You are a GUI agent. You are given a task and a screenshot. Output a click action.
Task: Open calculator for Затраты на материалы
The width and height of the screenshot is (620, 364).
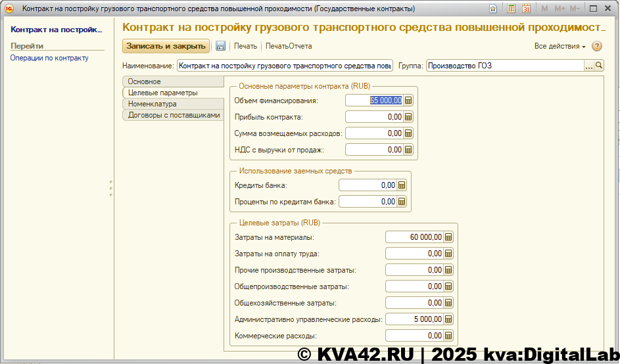[448, 237]
